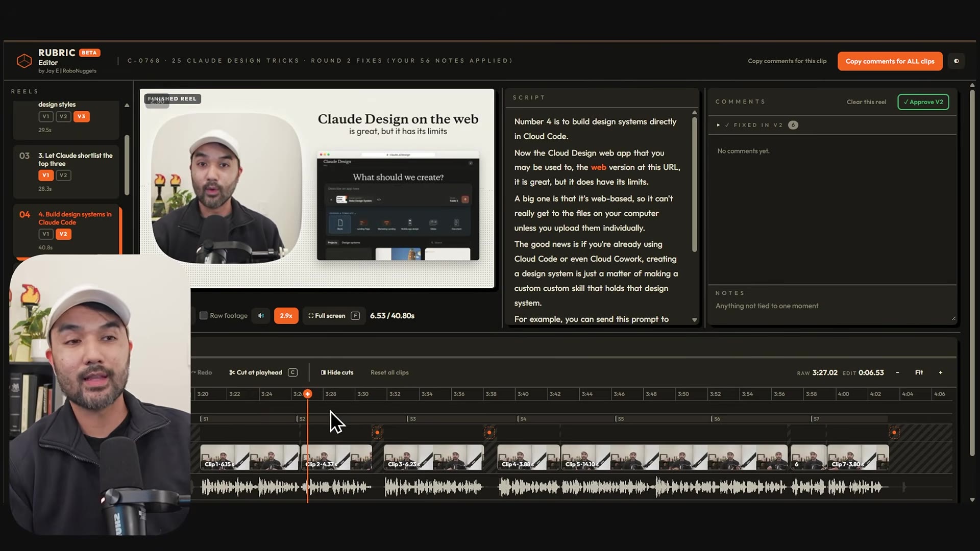Mute audio with the speaker icon

[x=261, y=316]
